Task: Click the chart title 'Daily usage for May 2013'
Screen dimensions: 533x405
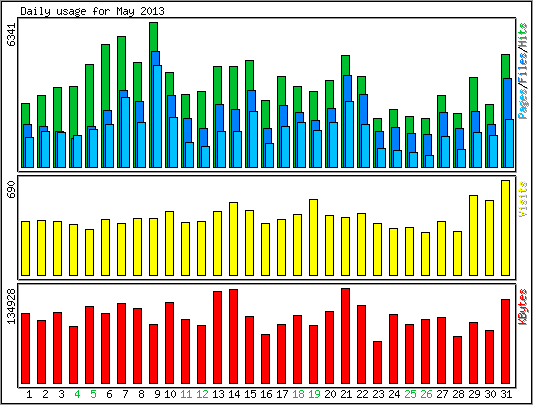Action: coord(92,11)
